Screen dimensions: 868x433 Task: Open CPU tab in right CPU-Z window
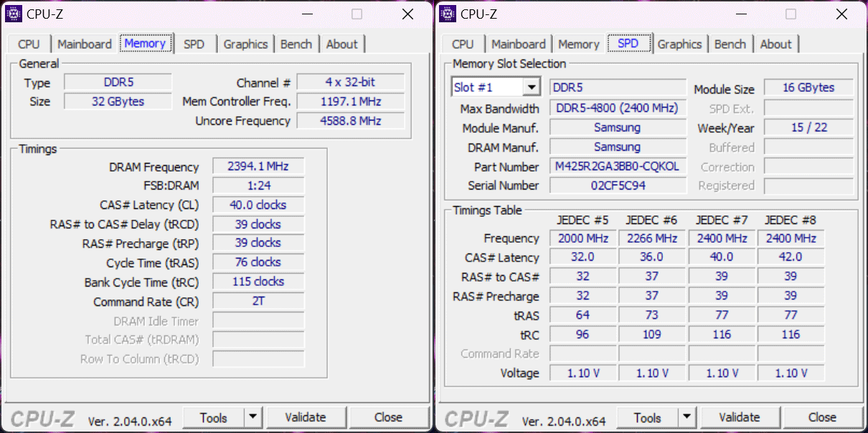pyautogui.click(x=463, y=44)
